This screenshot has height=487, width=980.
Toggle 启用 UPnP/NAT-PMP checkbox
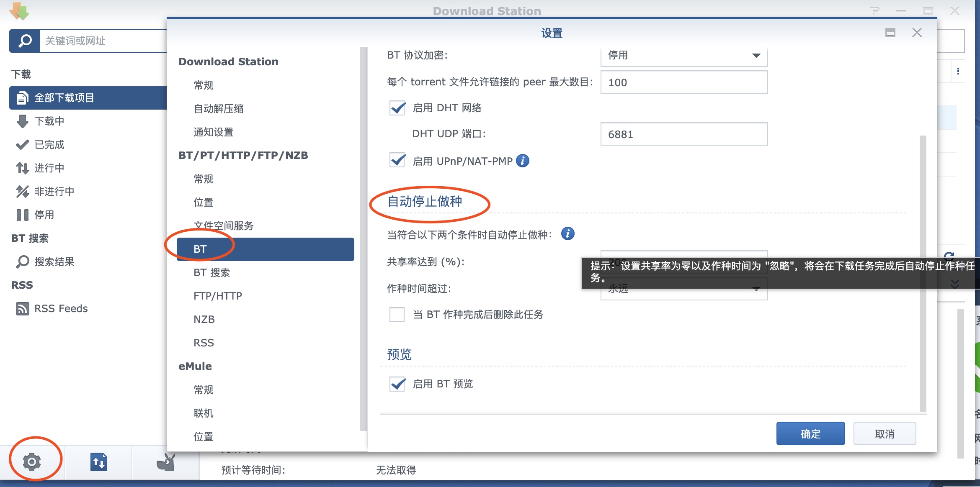click(397, 161)
